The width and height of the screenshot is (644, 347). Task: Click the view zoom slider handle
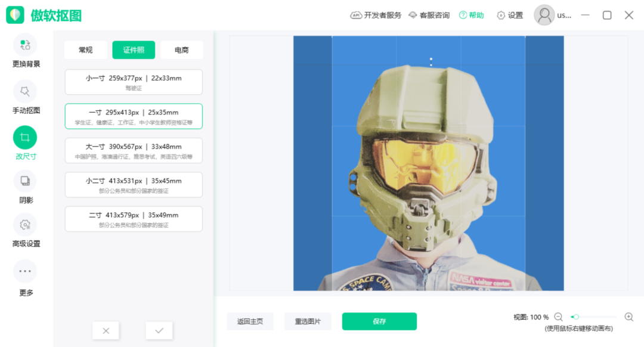click(x=576, y=317)
